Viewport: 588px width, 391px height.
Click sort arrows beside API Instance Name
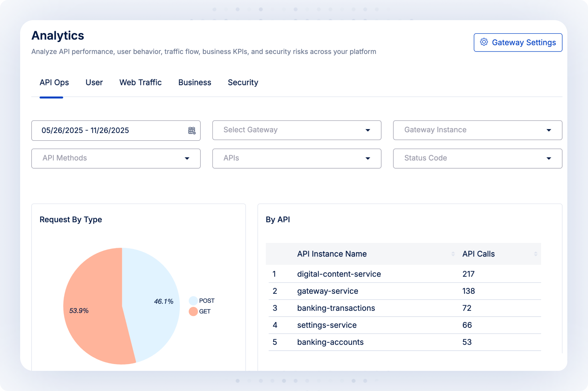pos(453,254)
